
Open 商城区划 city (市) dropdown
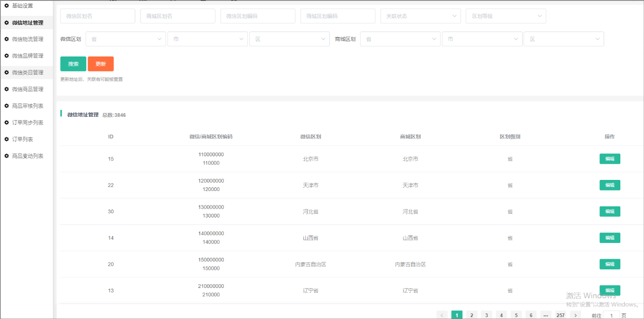pyautogui.click(x=482, y=39)
